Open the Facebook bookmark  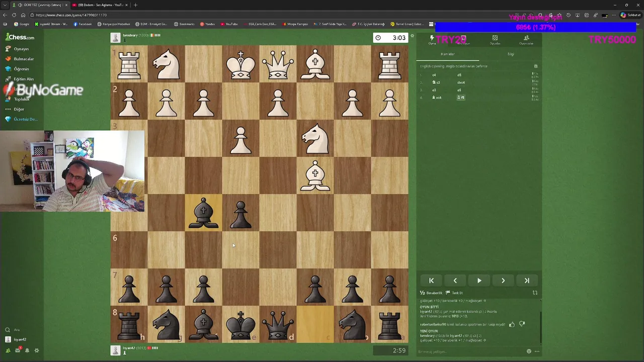click(x=83, y=24)
